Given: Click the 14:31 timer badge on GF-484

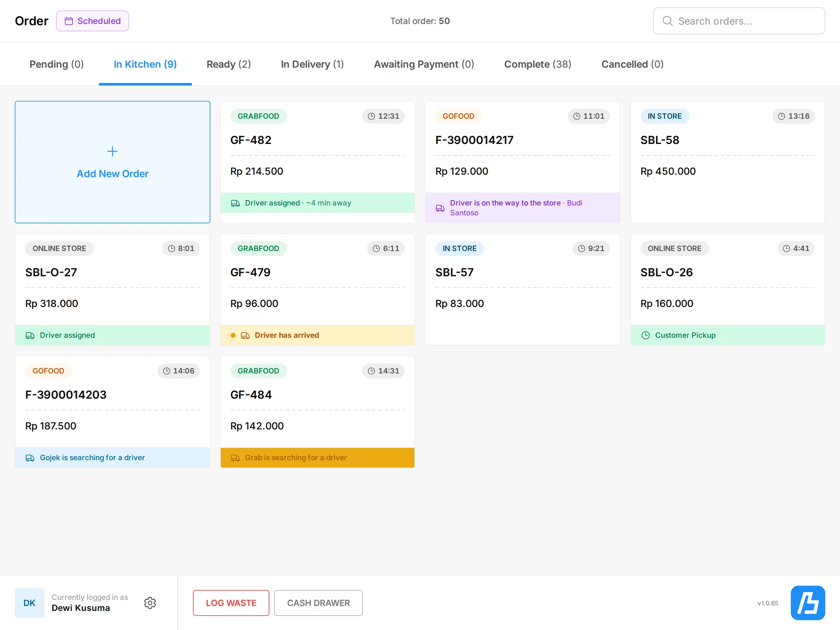Looking at the screenshot, I should pos(383,371).
